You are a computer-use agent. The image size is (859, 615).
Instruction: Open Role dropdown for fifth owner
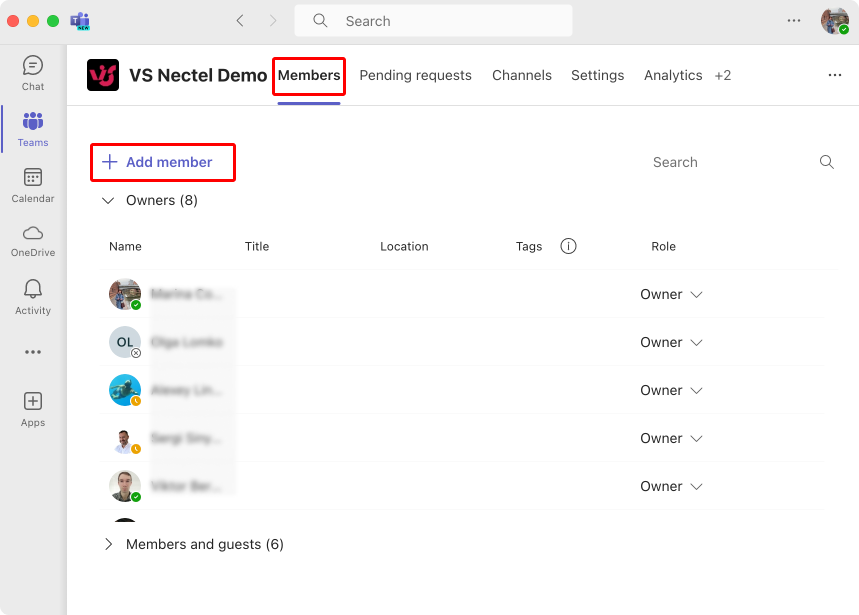tap(671, 486)
